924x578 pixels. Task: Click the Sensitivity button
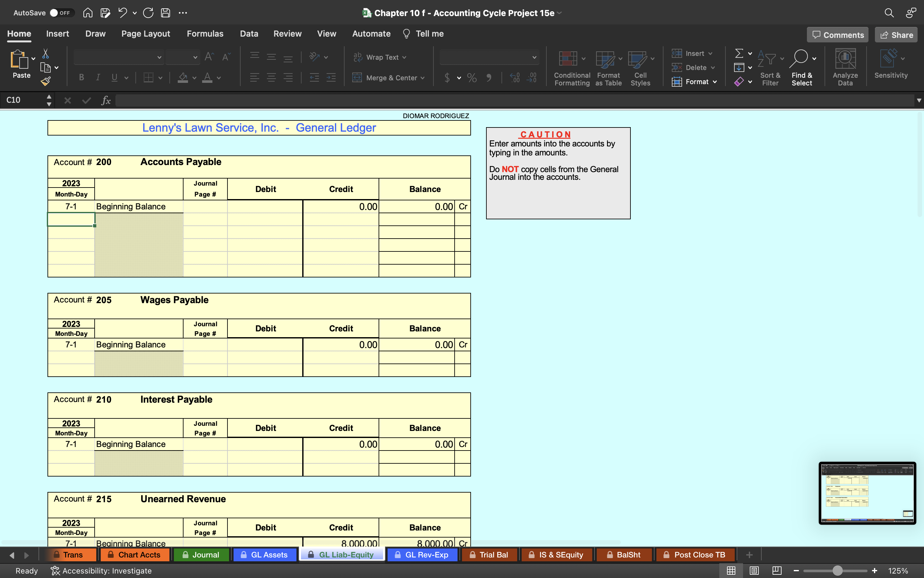click(x=891, y=64)
